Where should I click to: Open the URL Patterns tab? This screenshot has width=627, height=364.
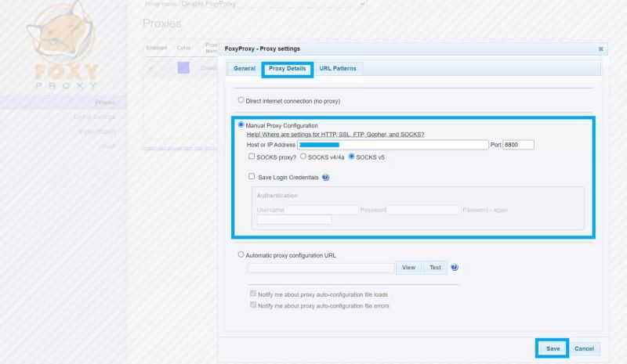coord(338,68)
